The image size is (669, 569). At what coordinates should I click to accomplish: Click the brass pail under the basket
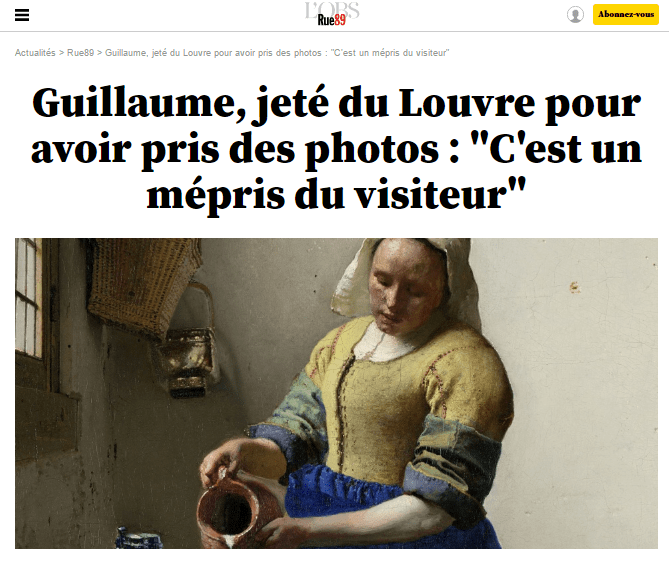[189, 356]
